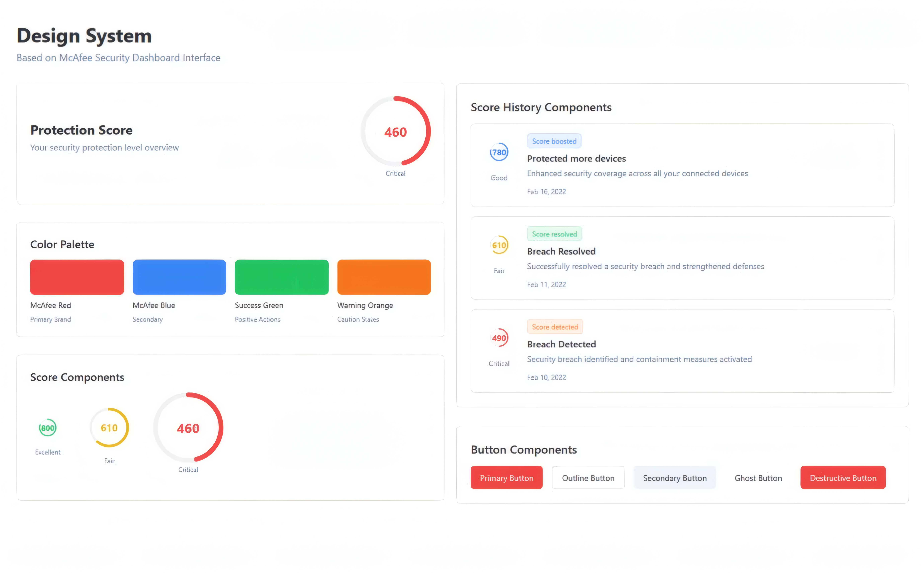
Task: Click the Secondary label under McAfee Blue
Action: (x=147, y=319)
